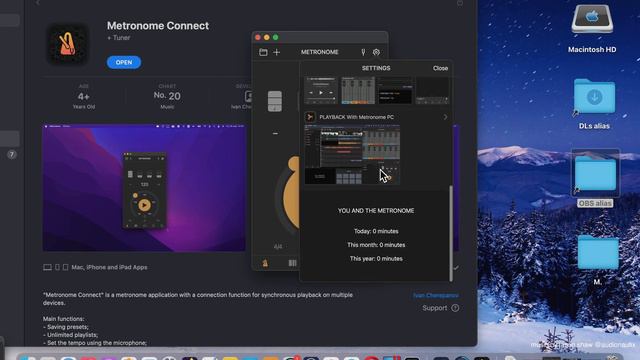Viewport: 640px width, 360px height.
Task: Click the '+ Tuner' subtitle in App Store
Action: tap(118, 38)
